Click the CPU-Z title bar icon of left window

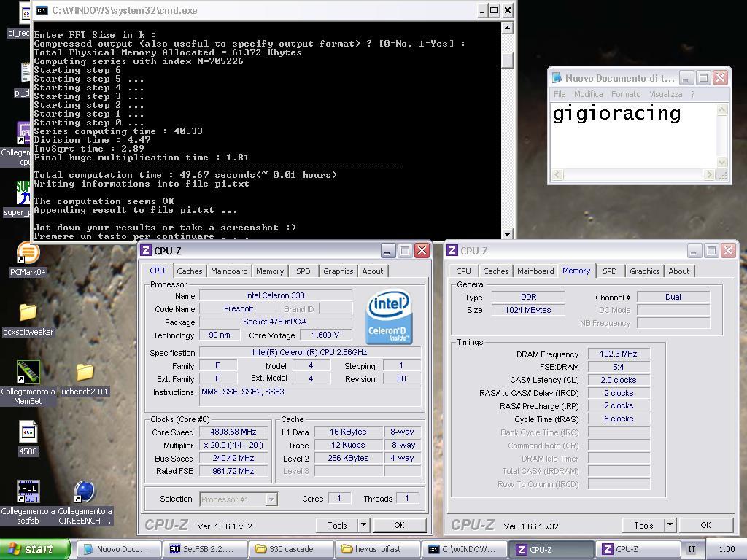point(146,251)
